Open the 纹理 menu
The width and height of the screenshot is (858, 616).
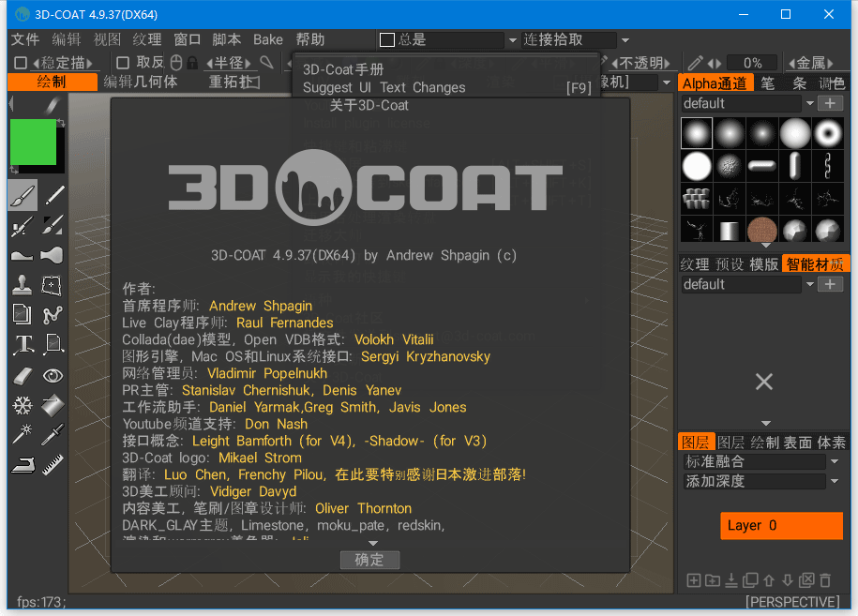coord(147,40)
